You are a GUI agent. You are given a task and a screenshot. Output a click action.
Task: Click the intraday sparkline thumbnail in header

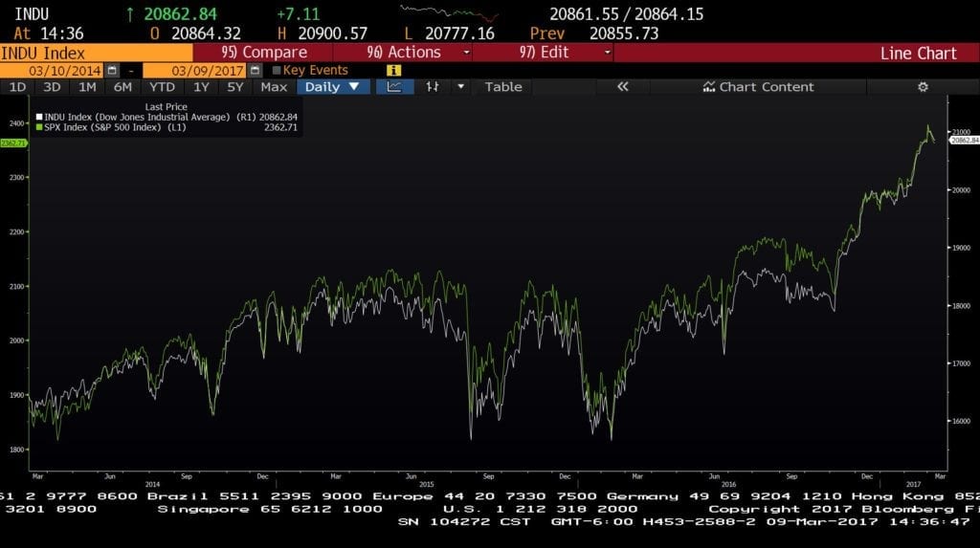(x=450, y=13)
